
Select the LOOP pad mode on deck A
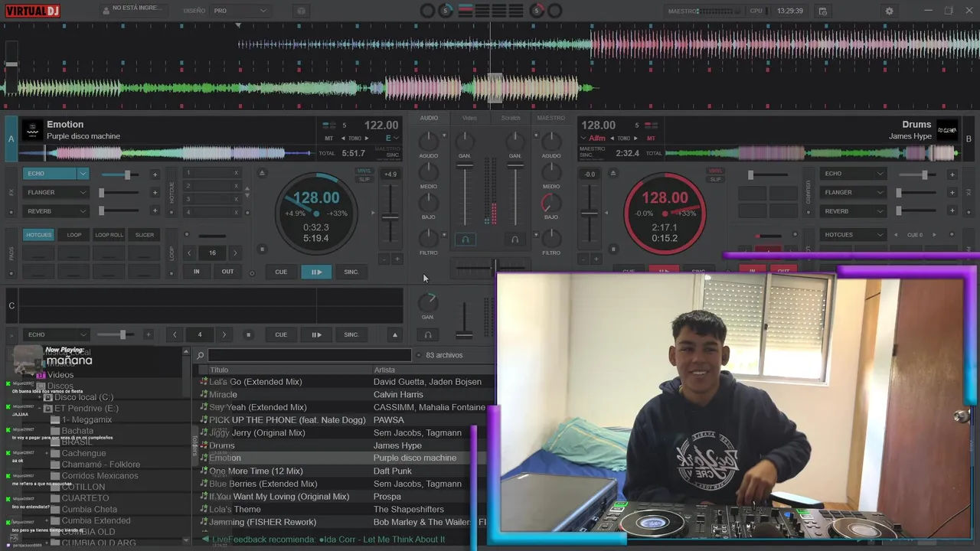click(x=74, y=235)
